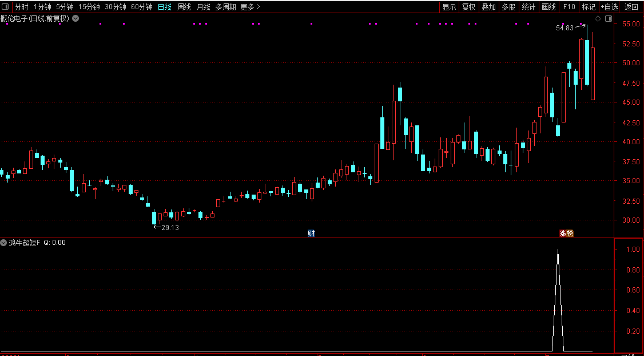
Task: Click the 统计 statistics button
Action: pyautogui.click(x=528, y=7)
